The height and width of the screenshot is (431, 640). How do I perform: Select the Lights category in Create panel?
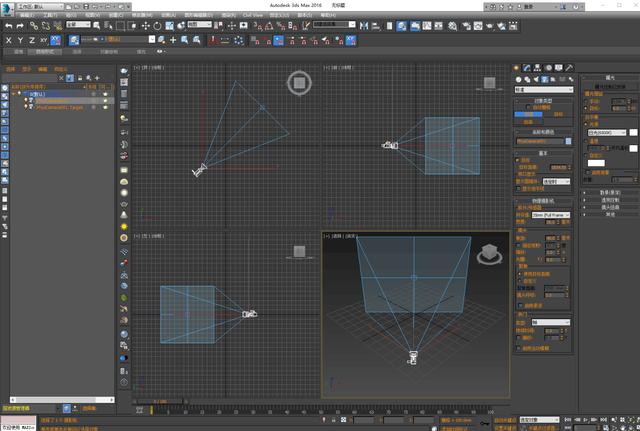(x=536, y=80)
